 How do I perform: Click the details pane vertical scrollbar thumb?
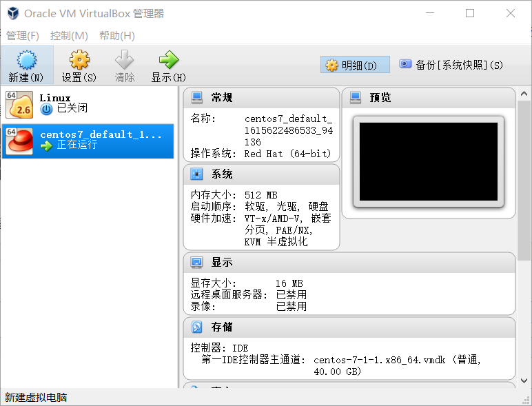click(524, 181)
